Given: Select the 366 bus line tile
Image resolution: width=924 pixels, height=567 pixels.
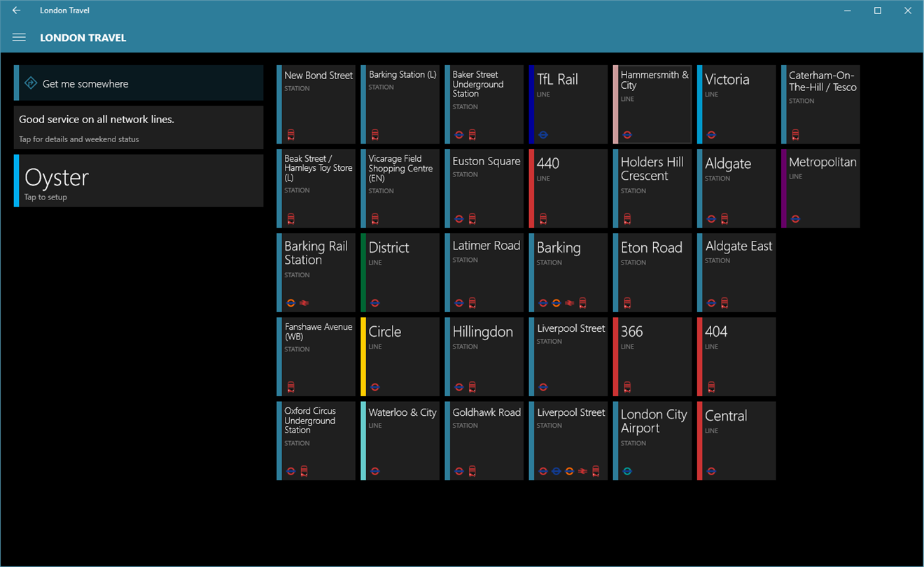Looking at the screenshot, I should (652, 357).
